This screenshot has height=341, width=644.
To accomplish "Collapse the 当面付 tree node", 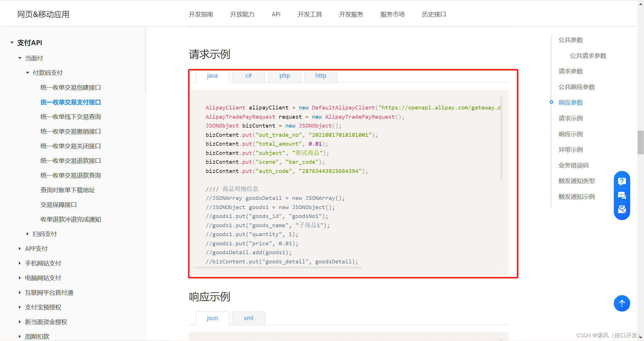I will [20, 58].
